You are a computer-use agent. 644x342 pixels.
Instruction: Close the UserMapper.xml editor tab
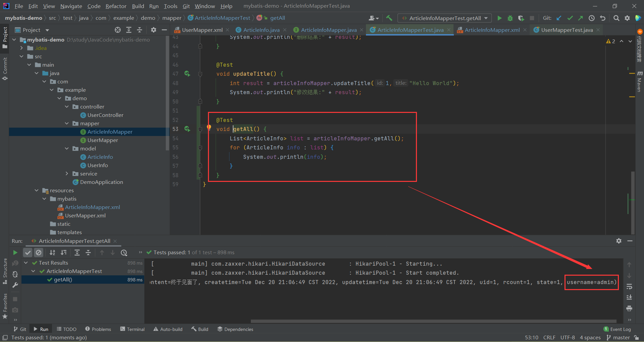[x=228, y=30]
